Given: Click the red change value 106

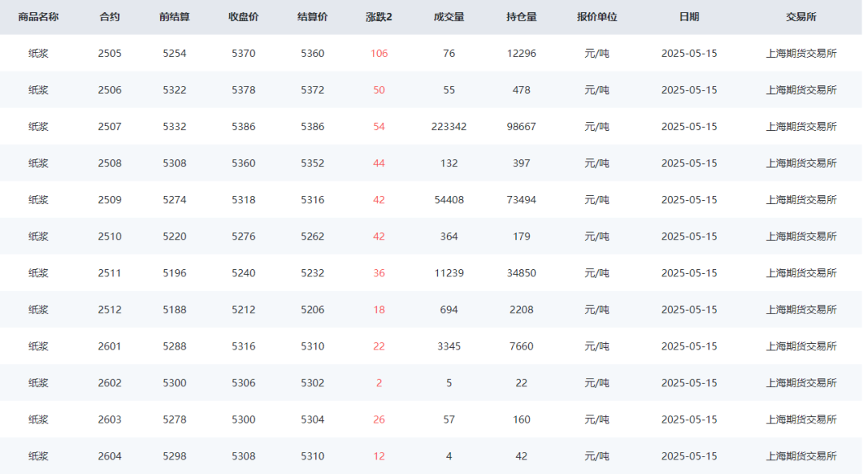Looking at the screenshot, I should (379, 54).
